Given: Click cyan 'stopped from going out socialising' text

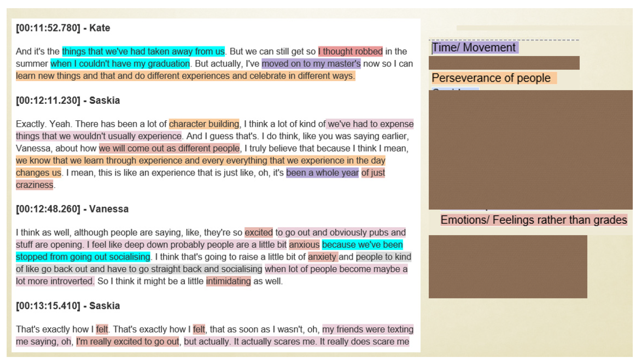Looking at the screenshot, I should (83, 257).
